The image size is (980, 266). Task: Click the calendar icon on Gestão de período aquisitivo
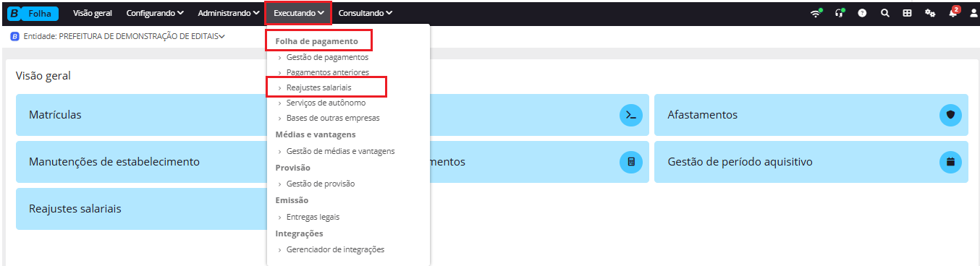point(951,162)
